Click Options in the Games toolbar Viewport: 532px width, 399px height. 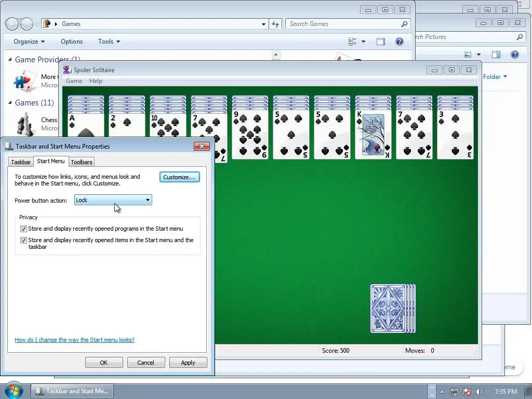[x=72, y=42]
